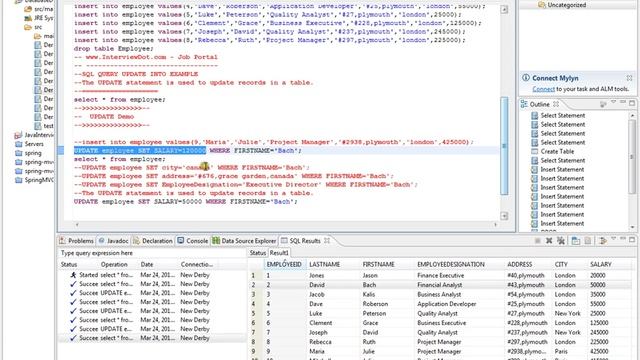640x360 pixels.
Task: Select Create Table in Outline
Action: coord(557,151)
